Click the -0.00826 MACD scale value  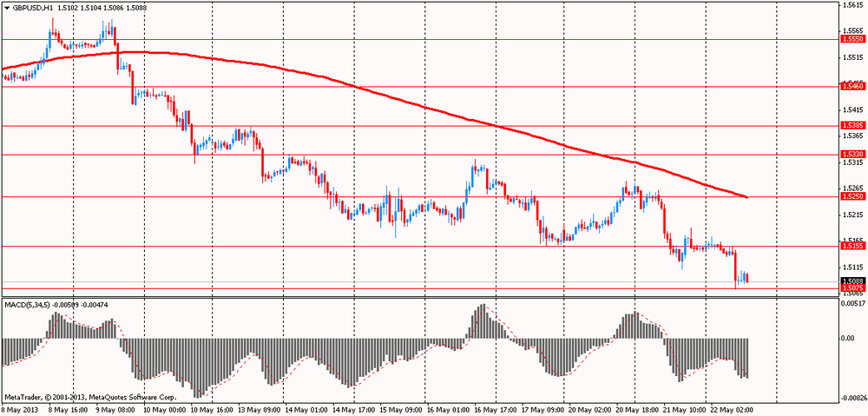pyautogui.click(x=852, y=398)
